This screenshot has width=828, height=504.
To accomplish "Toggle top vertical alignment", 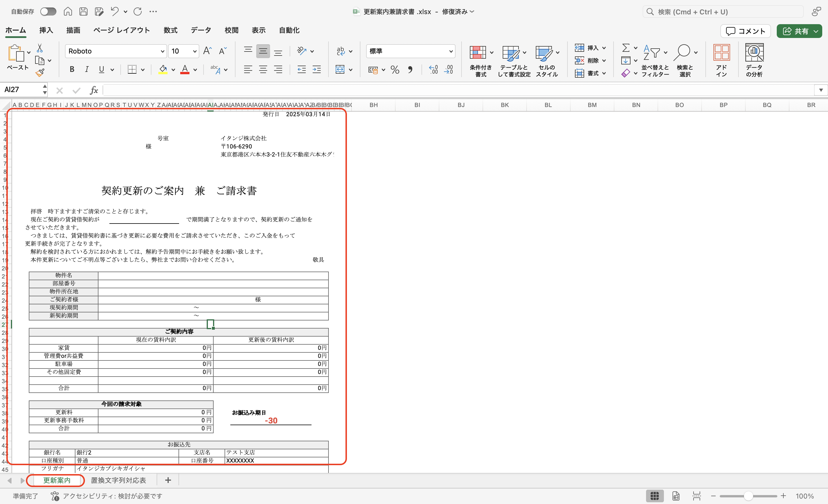I will [248, 51].
